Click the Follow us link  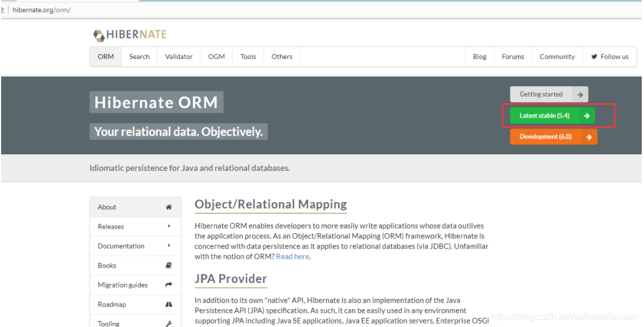(610, 57)
